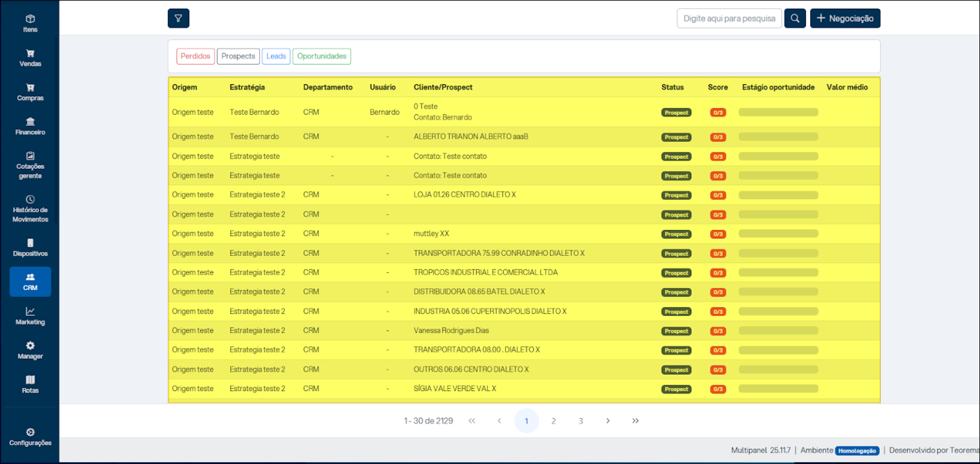Toggle the Perdidos filter chip

[x=195, y=56]
